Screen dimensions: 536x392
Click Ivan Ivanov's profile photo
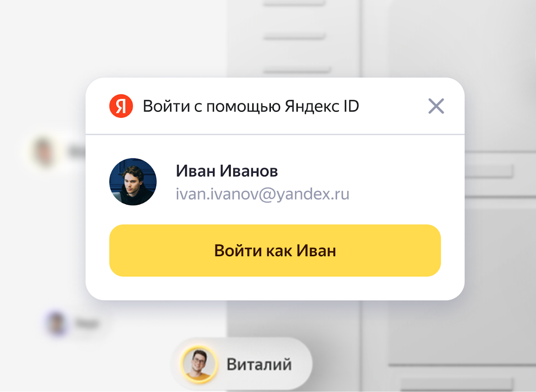coord(133,182)
